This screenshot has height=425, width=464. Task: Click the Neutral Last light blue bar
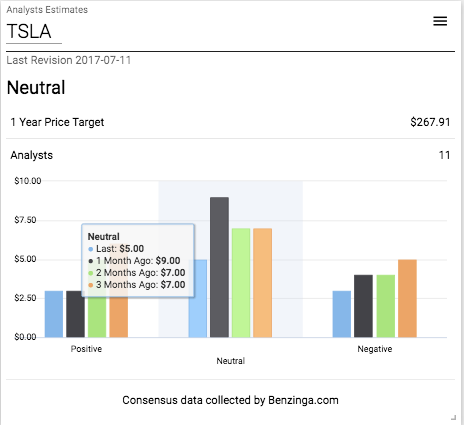[x=198, y=298]
